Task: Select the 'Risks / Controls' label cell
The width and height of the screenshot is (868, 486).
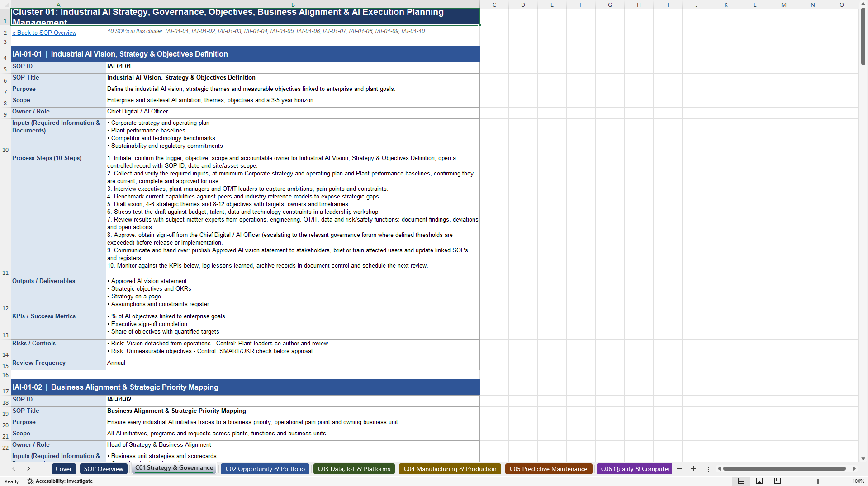Action: tap(58, 349)
